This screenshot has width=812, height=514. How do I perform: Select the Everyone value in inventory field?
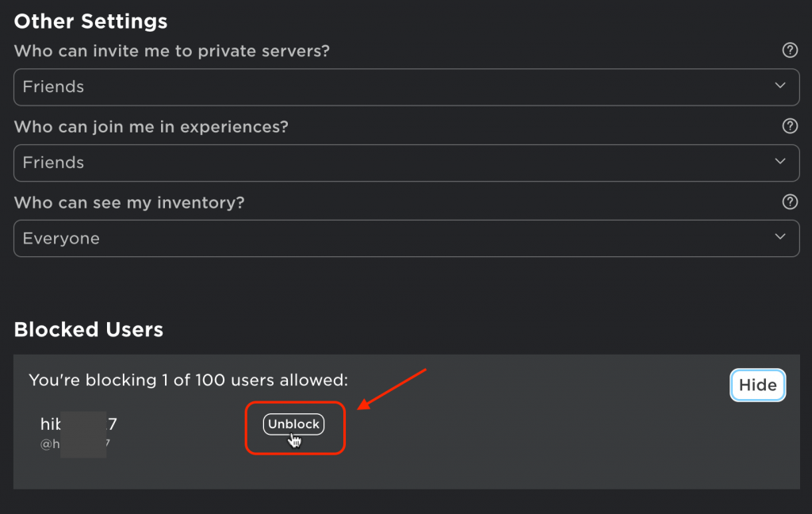tap(61, 238)
